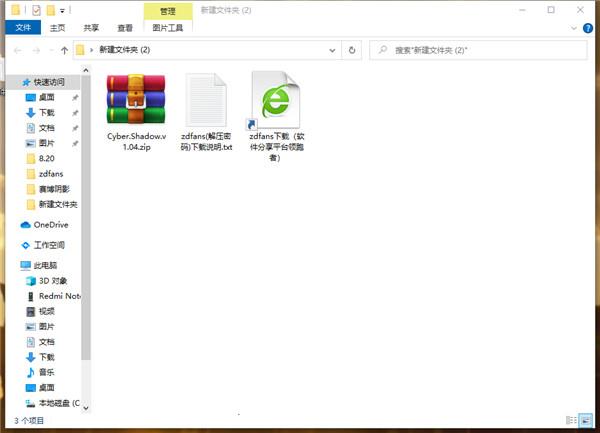The image size is (600, 433).
Task: Click the refresh button beside address bar
Action: tap(352, 50)
